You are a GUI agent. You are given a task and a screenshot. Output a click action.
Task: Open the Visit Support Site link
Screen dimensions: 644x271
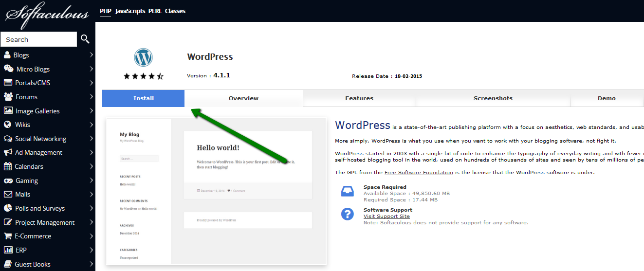click(386, 217)
